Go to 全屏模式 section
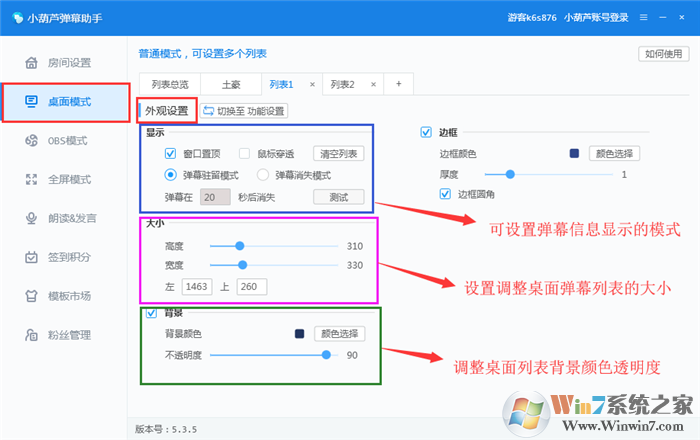 point(65,179)
